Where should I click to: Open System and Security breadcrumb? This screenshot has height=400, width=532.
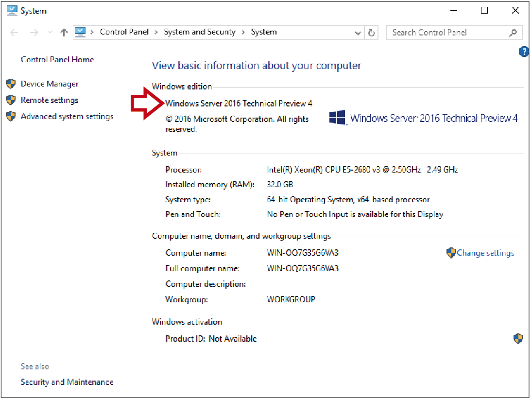pyautogui.click(x=200, y=32)
